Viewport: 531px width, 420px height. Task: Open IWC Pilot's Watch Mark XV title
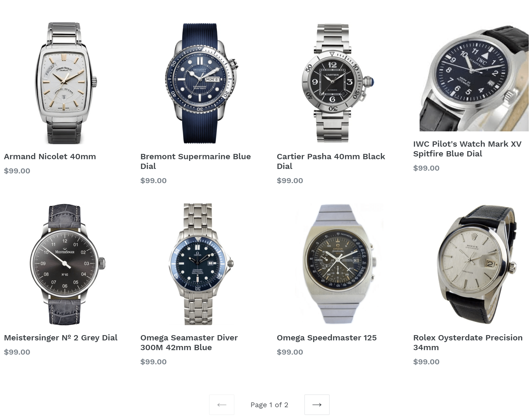[x=467, y=149]
